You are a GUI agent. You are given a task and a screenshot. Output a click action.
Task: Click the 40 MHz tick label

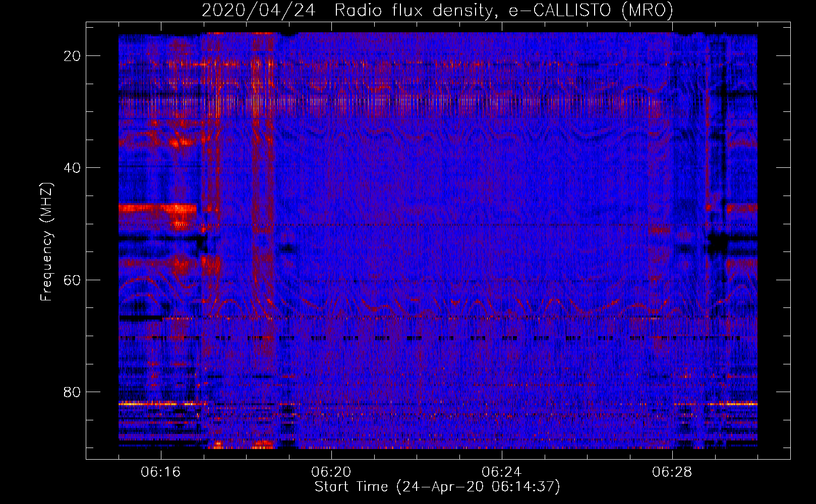(x=73, y=168)
